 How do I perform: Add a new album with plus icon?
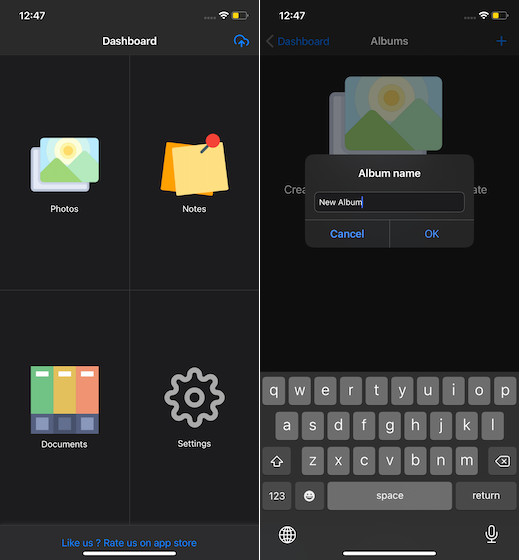pos(501,41)
